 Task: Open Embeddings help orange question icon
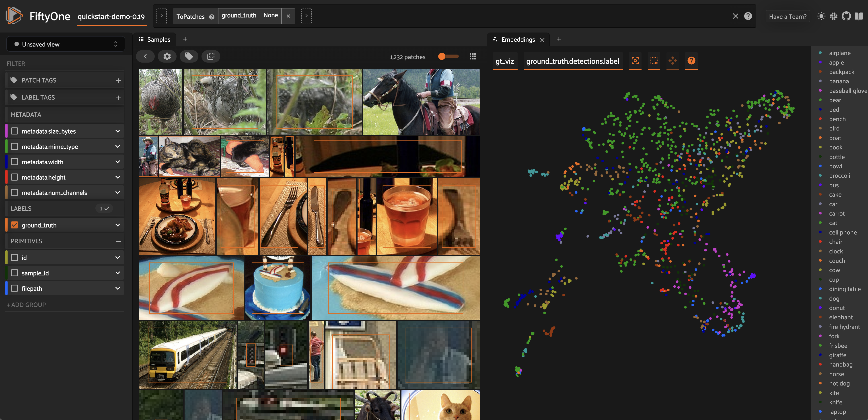(691, 61)
